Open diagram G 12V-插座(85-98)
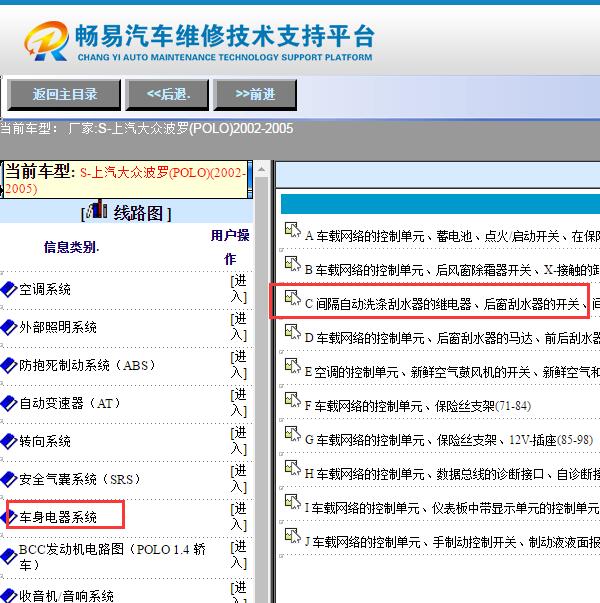This screenshot has height=603, width=600. coord(449,440)
